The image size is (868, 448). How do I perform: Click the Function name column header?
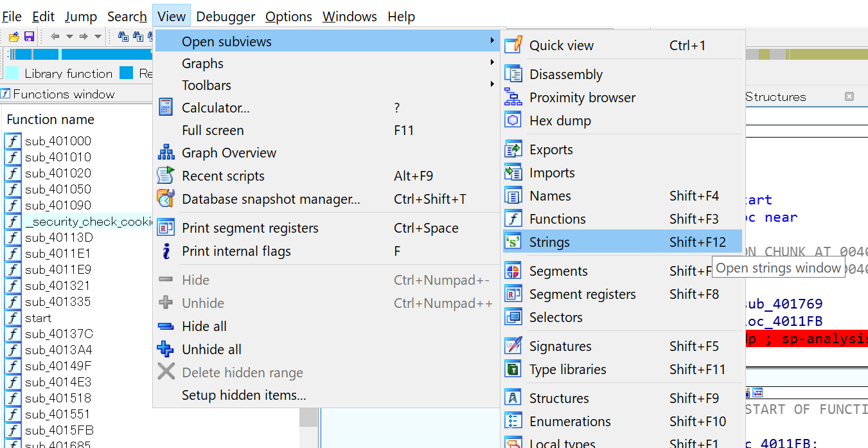tap(50, 120)
